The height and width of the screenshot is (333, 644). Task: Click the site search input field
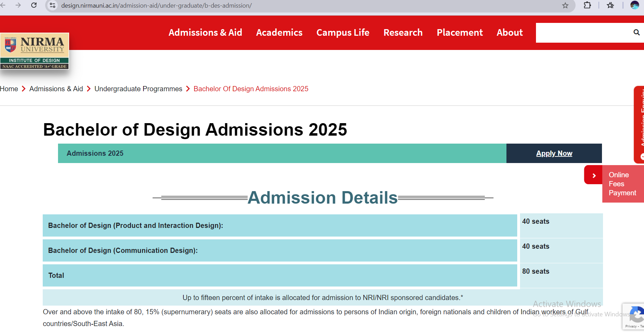(x=584, y=33)
